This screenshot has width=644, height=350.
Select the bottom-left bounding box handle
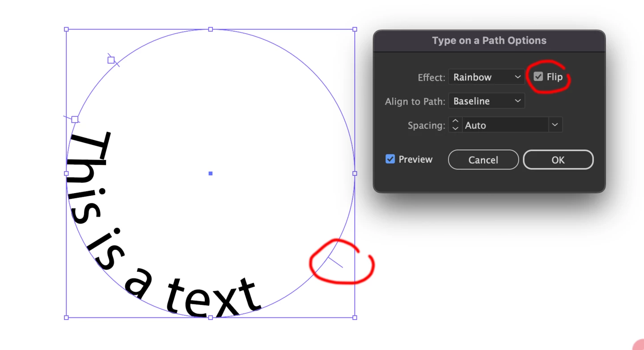click(x=67, y=317)
